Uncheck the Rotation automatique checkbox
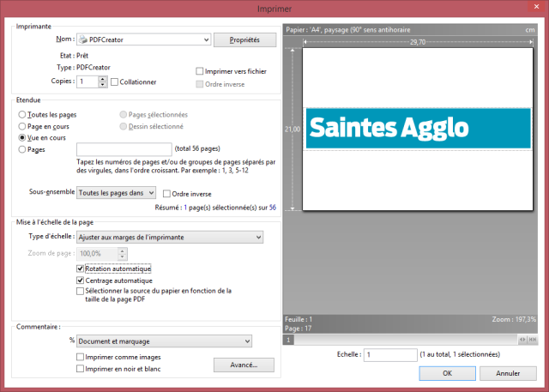This screenshot has height=392, width=549. (x=81, y=268)
